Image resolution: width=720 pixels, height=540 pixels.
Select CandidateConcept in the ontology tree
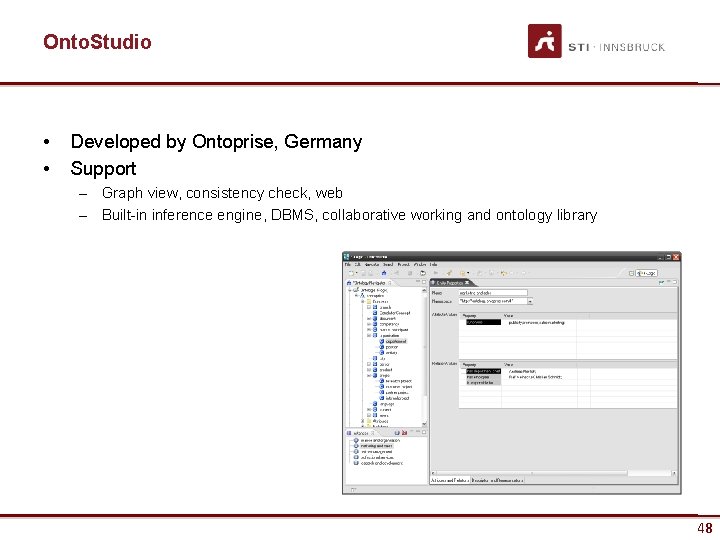tap(394, 313)
